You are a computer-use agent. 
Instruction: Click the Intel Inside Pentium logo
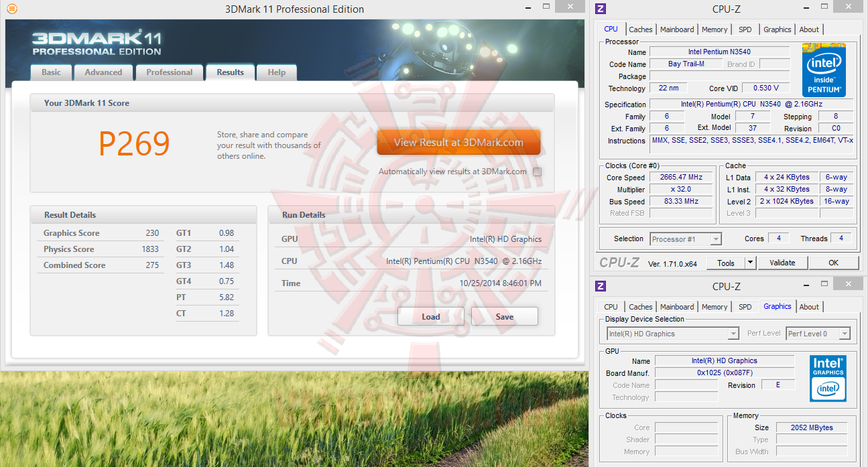tap(824, 70)
